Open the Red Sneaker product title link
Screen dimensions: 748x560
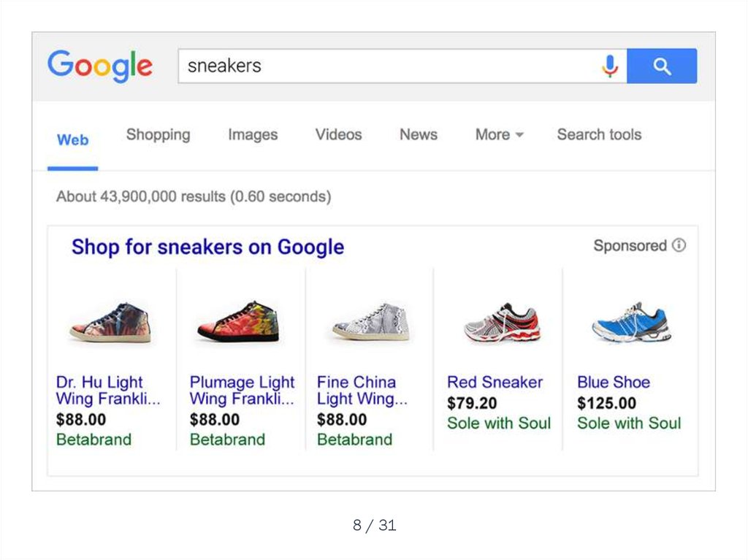tap(495, 382)
